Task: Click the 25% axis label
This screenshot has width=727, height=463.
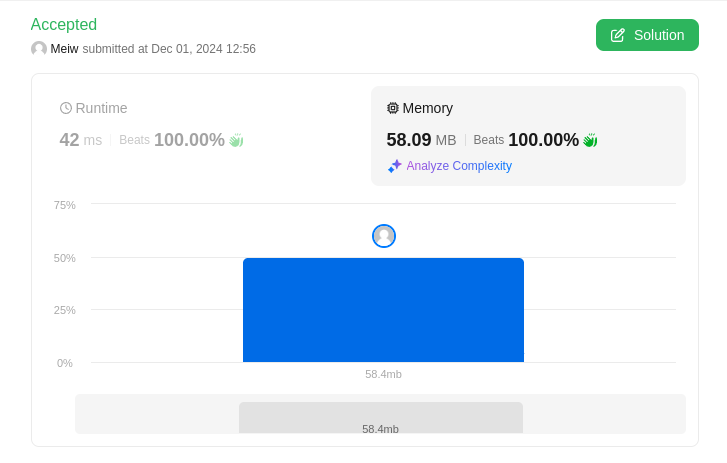Action: (64, 310)
